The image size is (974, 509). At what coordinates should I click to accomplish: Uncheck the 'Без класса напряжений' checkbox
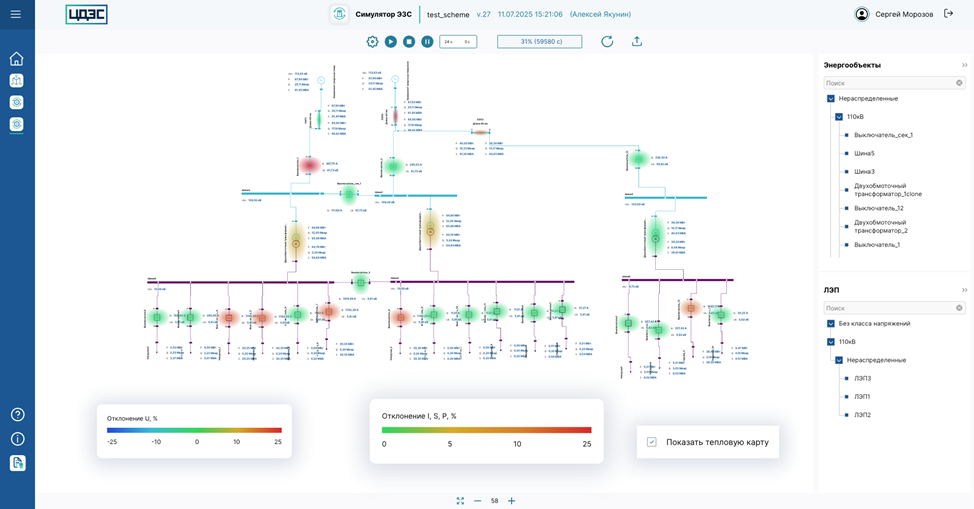(x=831, y=324)
